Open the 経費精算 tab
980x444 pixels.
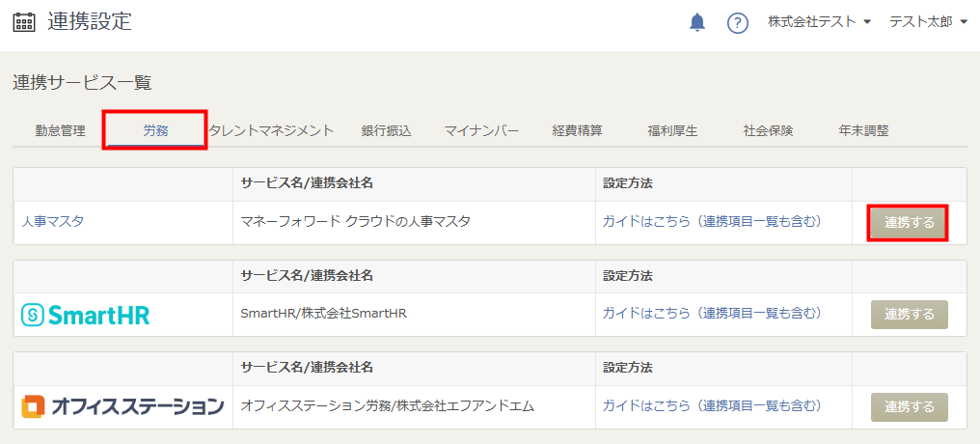coord(577,130)
